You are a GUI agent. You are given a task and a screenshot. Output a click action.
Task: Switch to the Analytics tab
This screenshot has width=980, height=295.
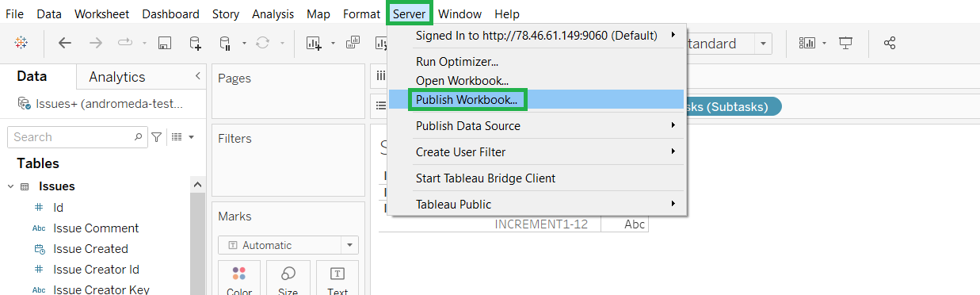117,77
